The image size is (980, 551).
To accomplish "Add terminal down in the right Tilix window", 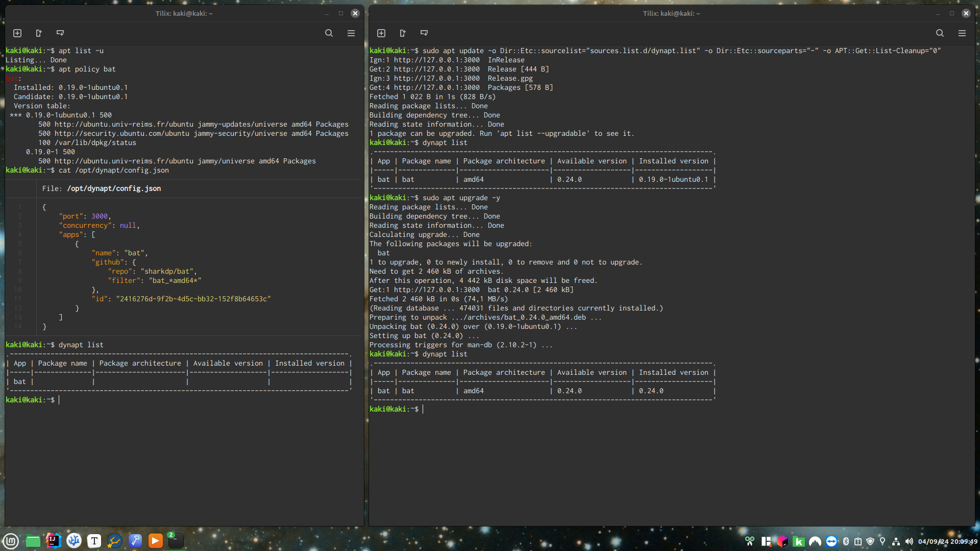I will click(x=424, y=33).
